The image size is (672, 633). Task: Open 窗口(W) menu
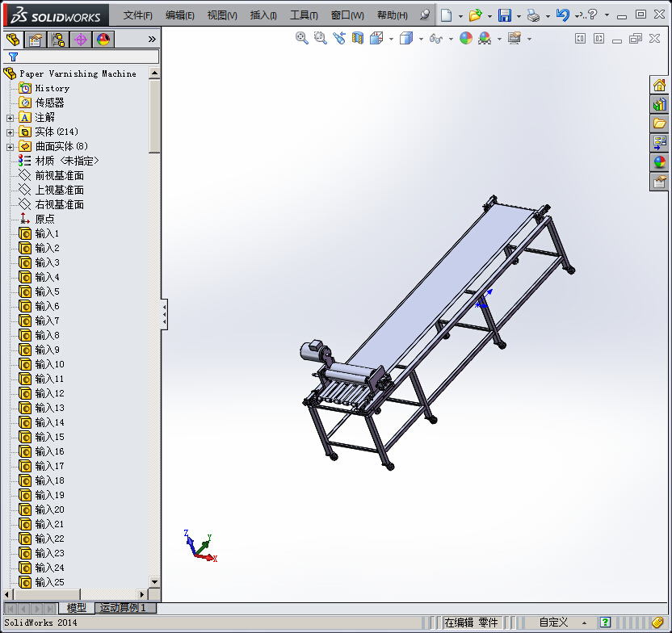[x=347, y=15]
